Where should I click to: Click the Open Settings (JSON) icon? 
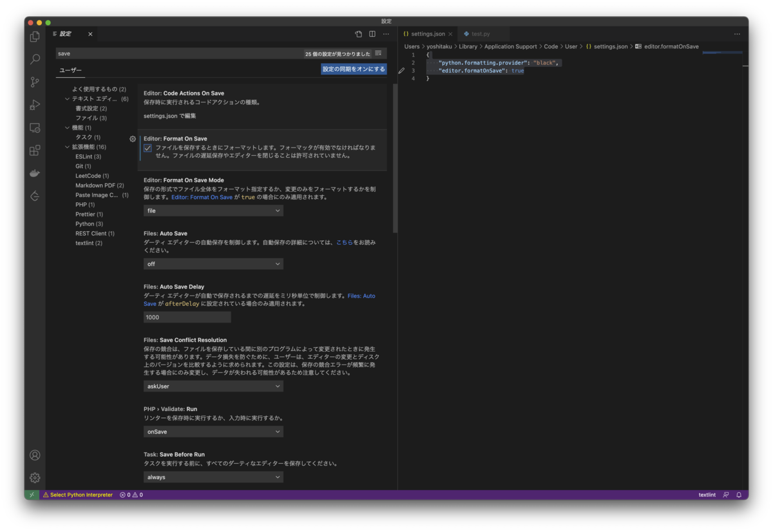click(x=359, y=34)
